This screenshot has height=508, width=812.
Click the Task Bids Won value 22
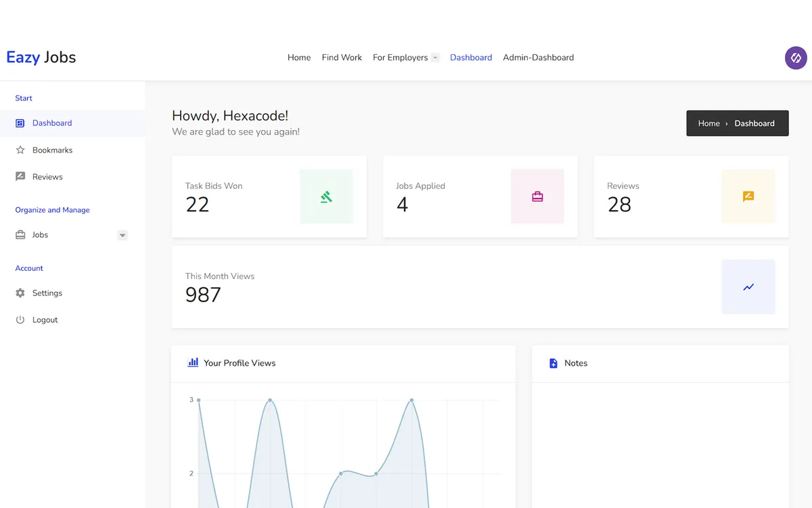pyautogui.click(x=198, y=205)
